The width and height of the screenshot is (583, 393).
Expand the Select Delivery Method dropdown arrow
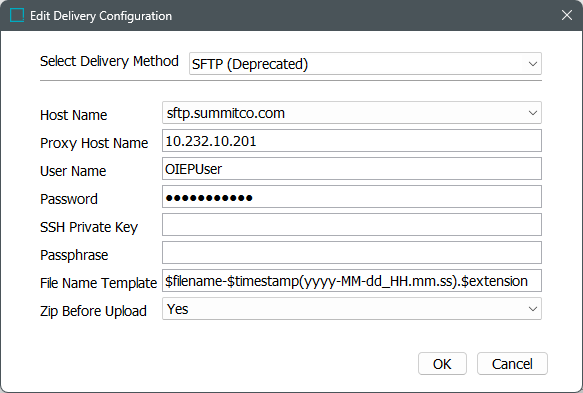532,64
